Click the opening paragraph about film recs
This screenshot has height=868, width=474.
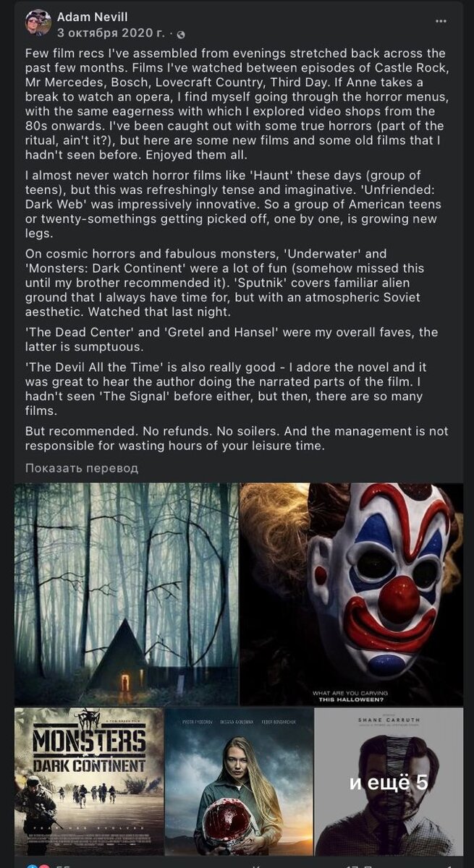[237, 104]
